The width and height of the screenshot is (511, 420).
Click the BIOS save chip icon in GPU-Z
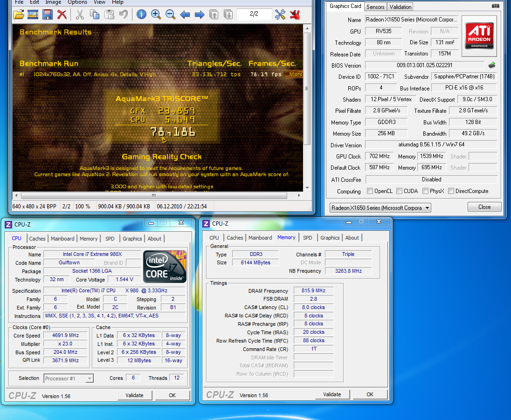[x=492, y=65]
